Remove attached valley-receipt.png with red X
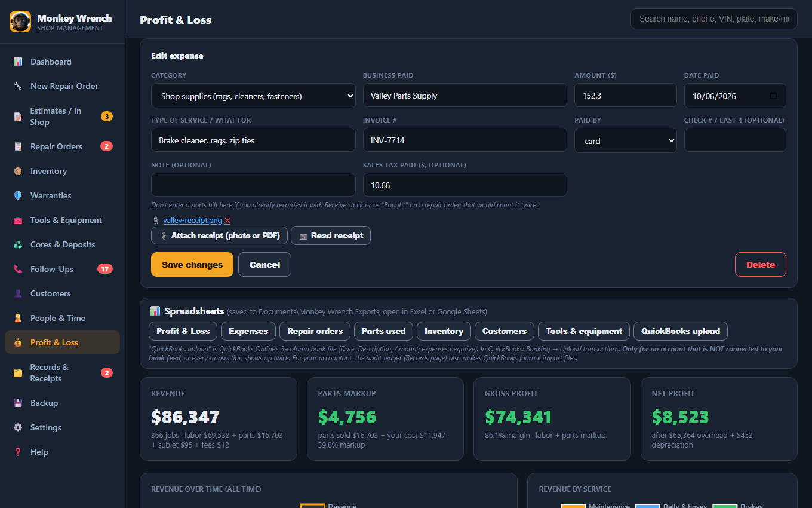The image size is (812, 508). tap(227, 221)
